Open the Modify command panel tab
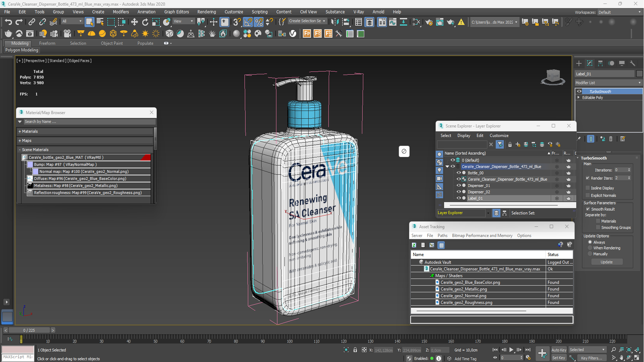644x362 pixels. 590,63
